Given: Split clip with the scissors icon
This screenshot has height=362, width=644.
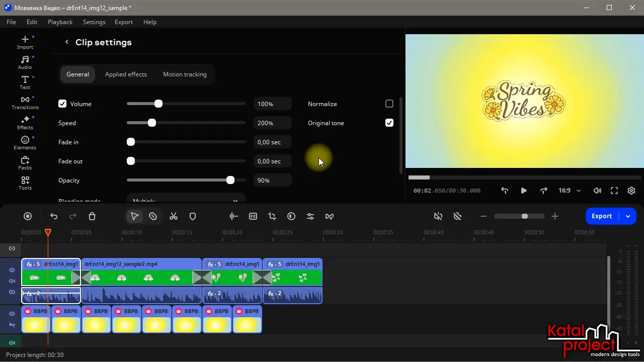Looking at the screenshot, I should 174,216.
